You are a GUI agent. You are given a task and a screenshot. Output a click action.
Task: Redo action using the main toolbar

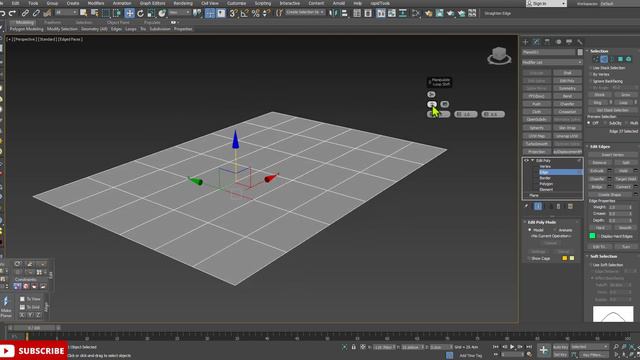pos(12,13)
